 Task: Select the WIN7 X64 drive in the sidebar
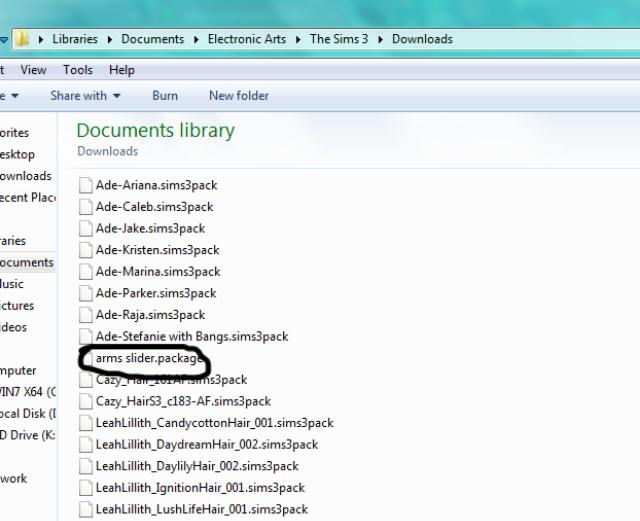(x=28, y=392)
